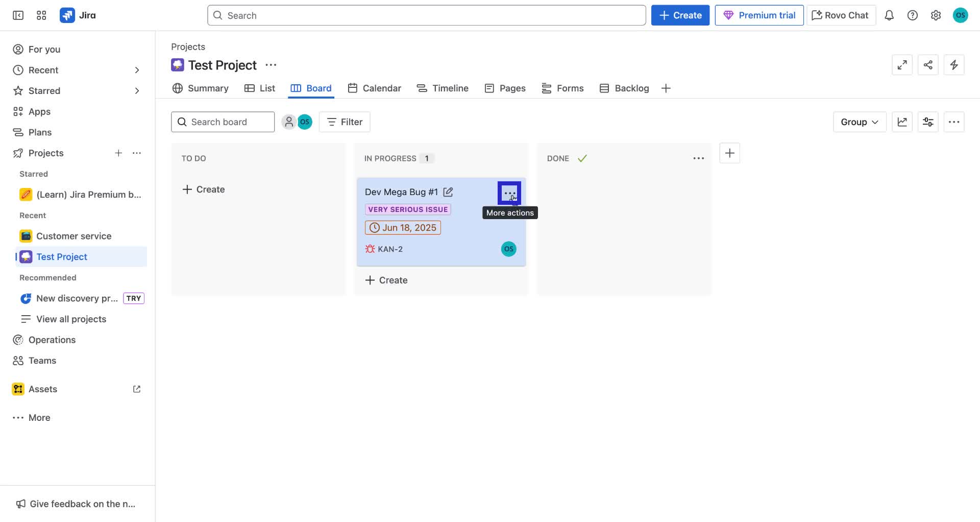The width and height of the screenshot is (980, 522).
Task: Collapse the navigation sidebar
Action: (17, 15)
